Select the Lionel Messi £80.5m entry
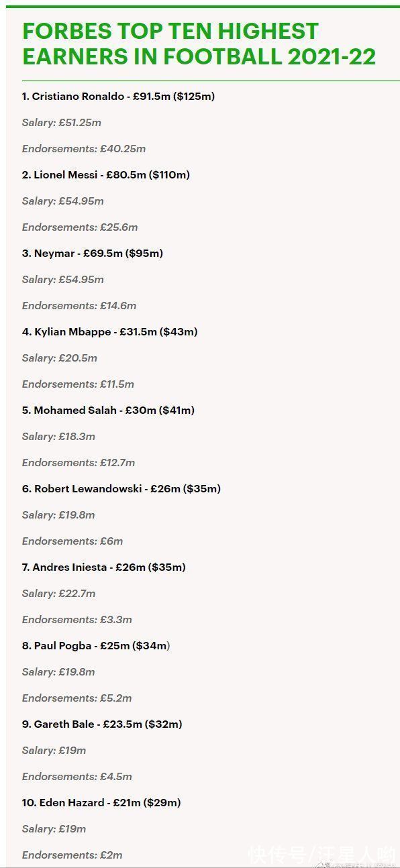This screenshot has height=868, width=400. [106, 175]
